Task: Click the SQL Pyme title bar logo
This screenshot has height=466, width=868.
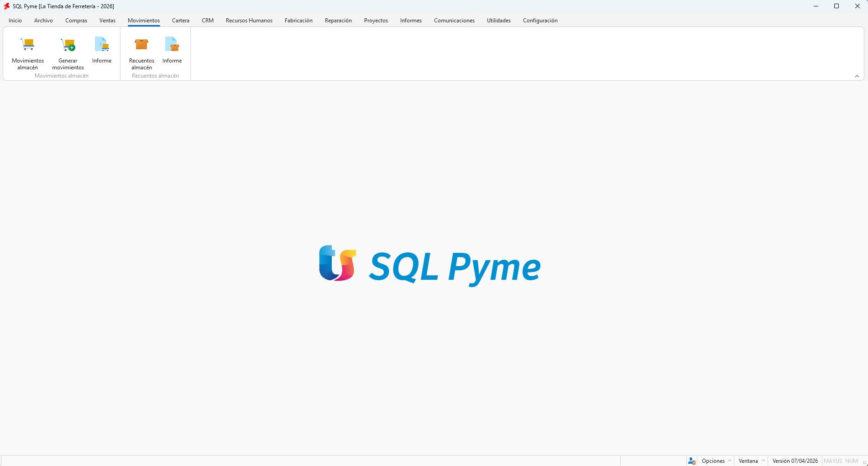Action: point(6,6)
